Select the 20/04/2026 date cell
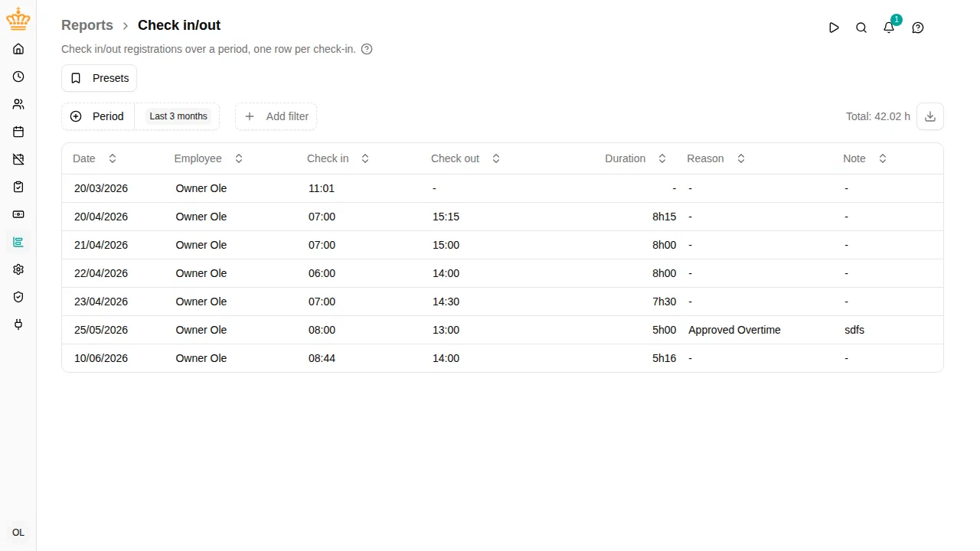Image resolution: width=980 pixels, height=551 pixels. click(101, 217)
